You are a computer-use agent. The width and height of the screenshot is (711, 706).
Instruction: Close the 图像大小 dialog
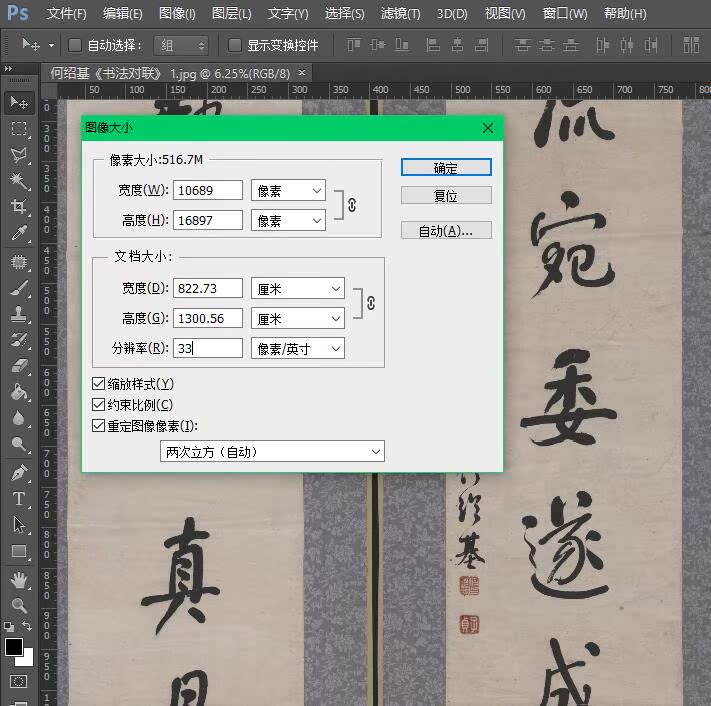click(x=488, y=128)
